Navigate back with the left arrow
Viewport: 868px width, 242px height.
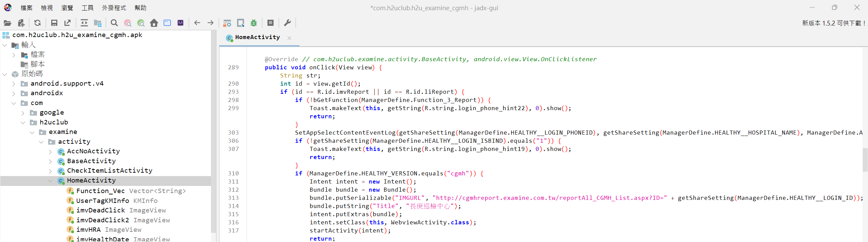(x=197, y=23)
